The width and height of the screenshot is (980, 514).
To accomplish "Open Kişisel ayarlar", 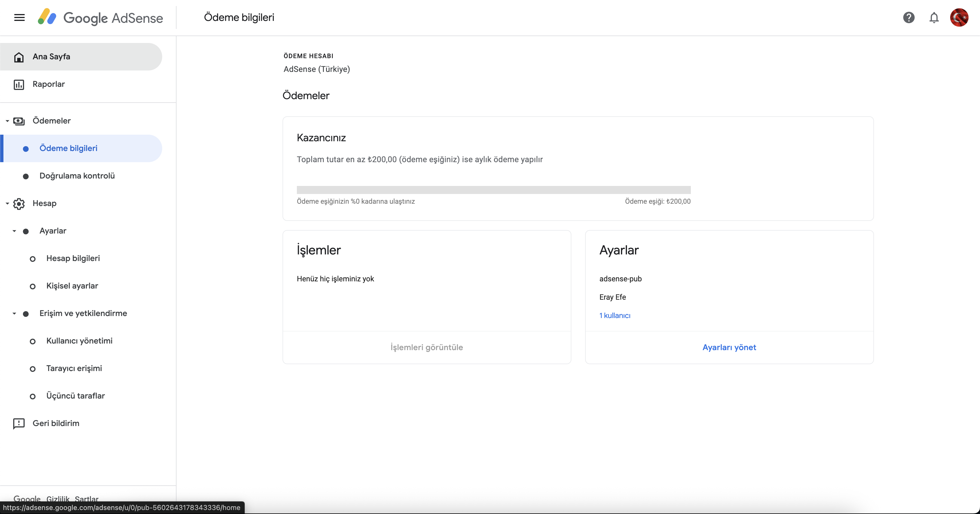I will point(81,286).
